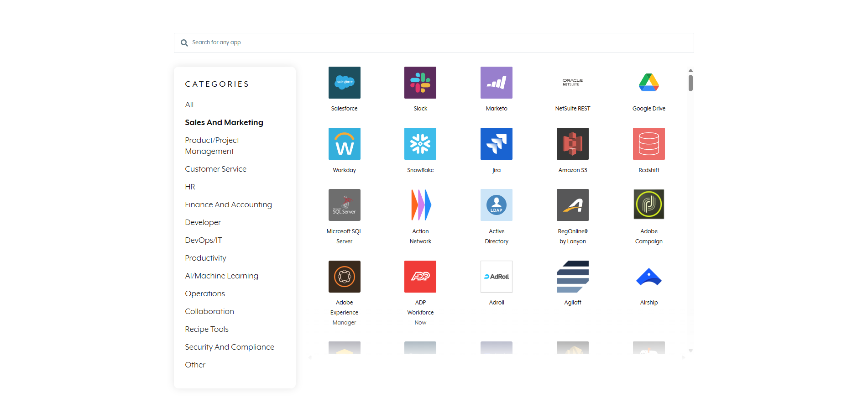The image size is (868, 414).
Task: Switch to Finance And Accounting category
Action: 228,204
